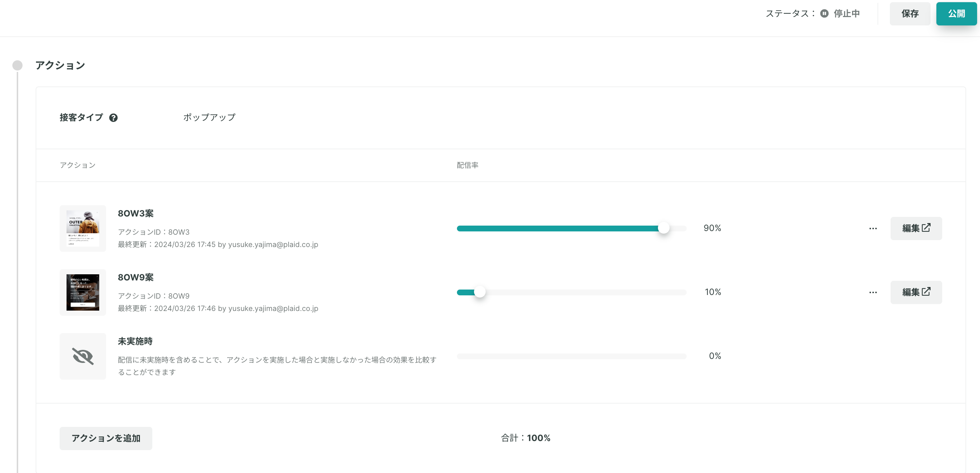Click the help icon beside 接客タイプ

click(x=113, y=118)
